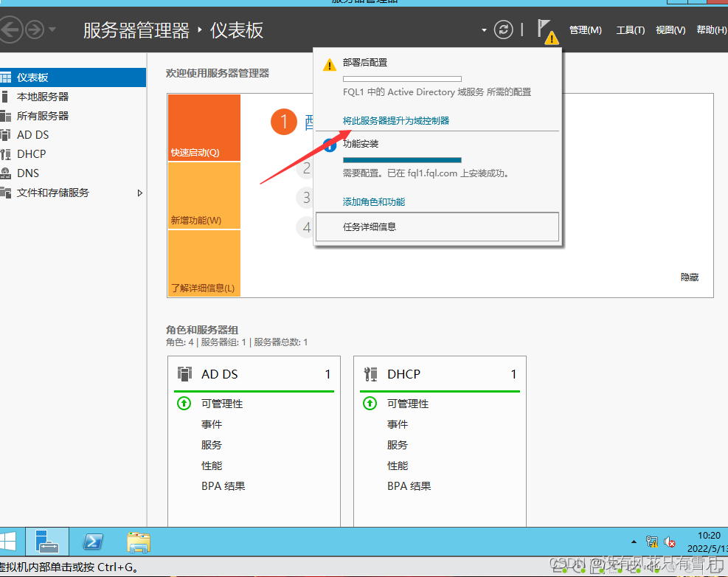Open navigation history dropdown beside forward arrow

point(52,30)
